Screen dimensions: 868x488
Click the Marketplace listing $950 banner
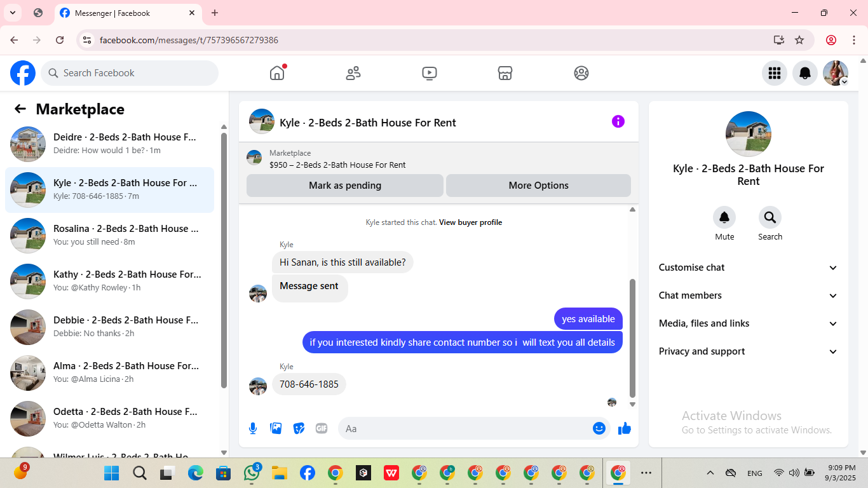coord(438,159)
